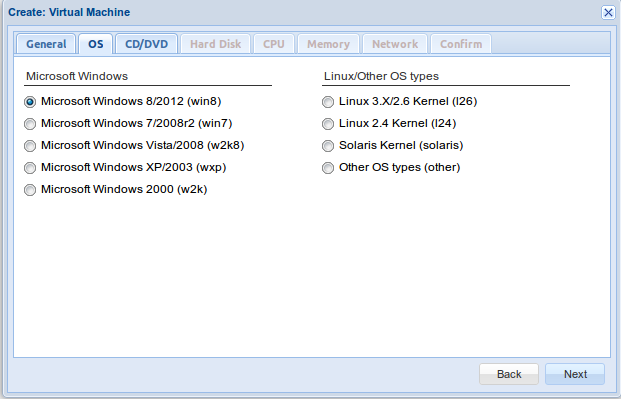Open the Memory tab

tap(328, 44)
